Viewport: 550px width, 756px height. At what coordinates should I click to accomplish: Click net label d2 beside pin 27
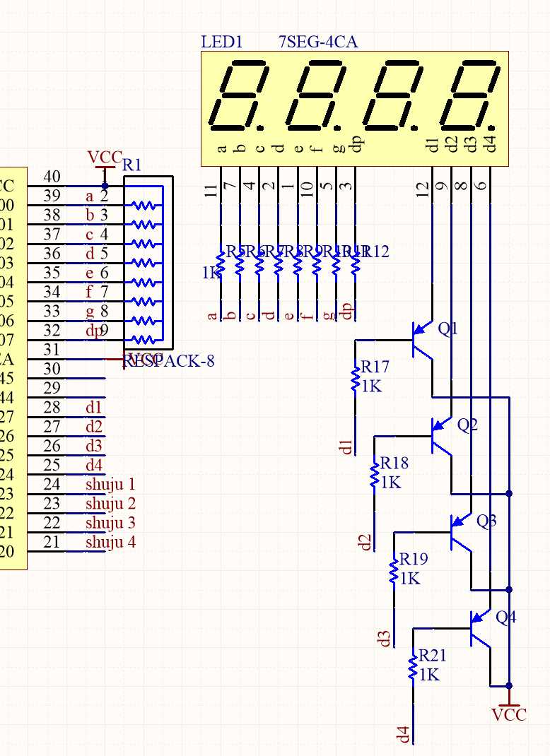(93, 427)
